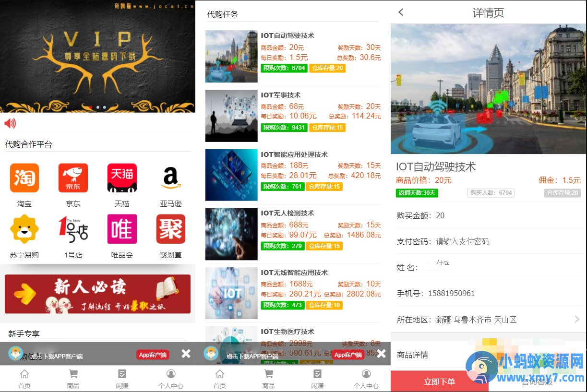587x392 pixels.
Task: Open the Vipshop (唯品会) icon
Action: (122, 229)
